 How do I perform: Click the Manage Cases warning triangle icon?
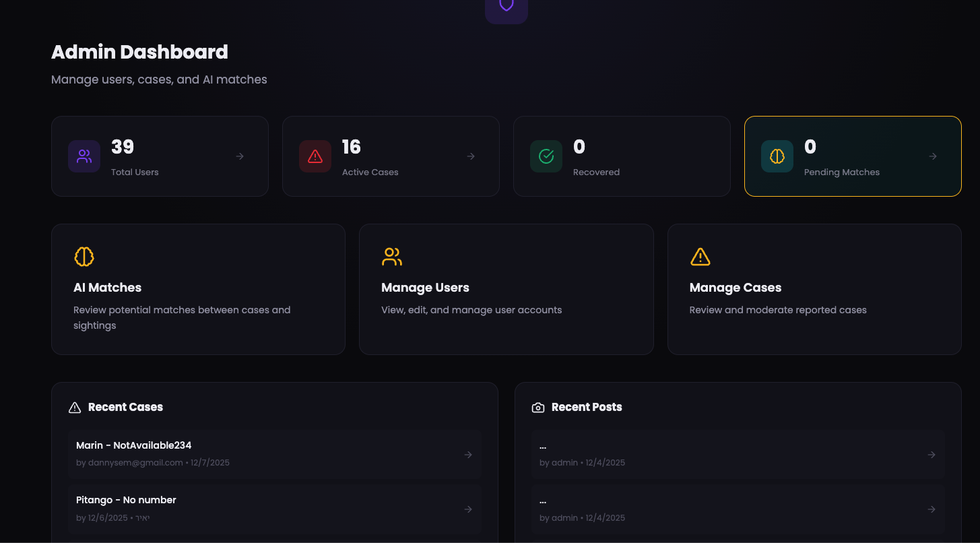tap(700, 257)
